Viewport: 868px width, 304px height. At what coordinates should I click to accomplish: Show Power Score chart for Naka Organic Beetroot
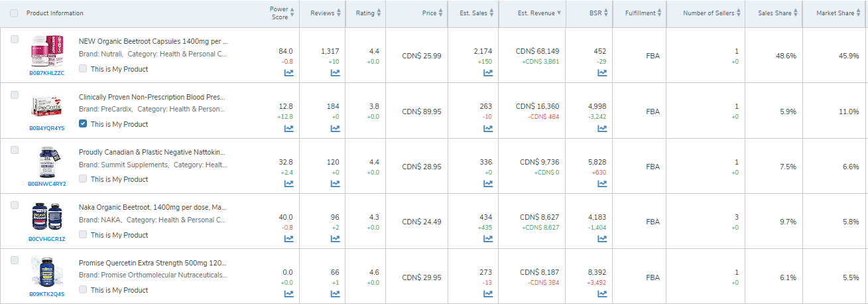pos(288,239)
